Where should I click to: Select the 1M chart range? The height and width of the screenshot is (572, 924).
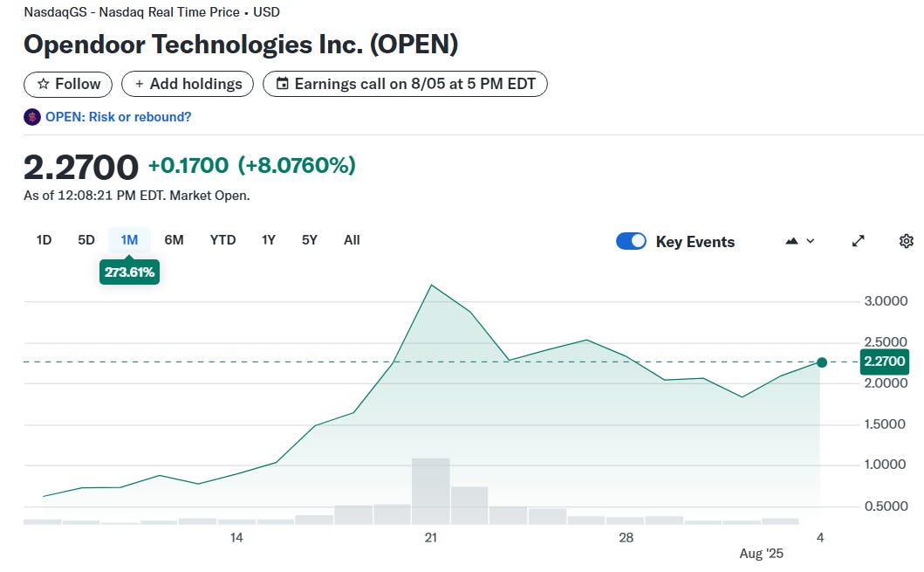[x=129, y=240]
